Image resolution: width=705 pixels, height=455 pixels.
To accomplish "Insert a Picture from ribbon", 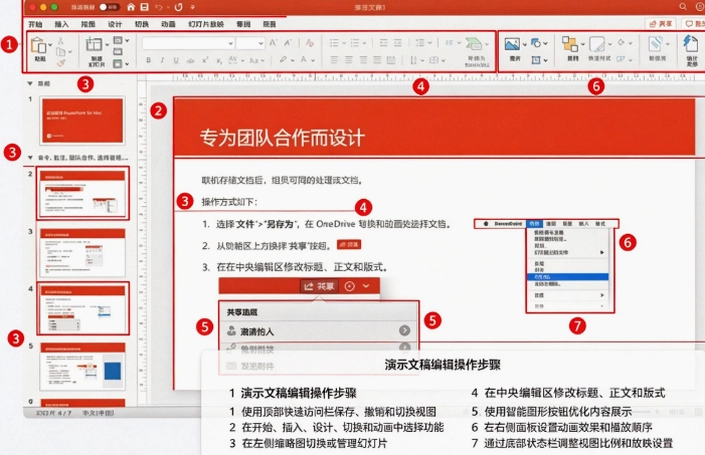I will pyautogui.click(x=512, y=44).
